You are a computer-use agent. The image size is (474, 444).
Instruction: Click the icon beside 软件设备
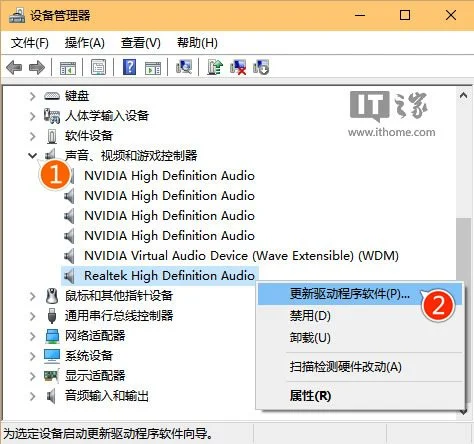point(52,136)
